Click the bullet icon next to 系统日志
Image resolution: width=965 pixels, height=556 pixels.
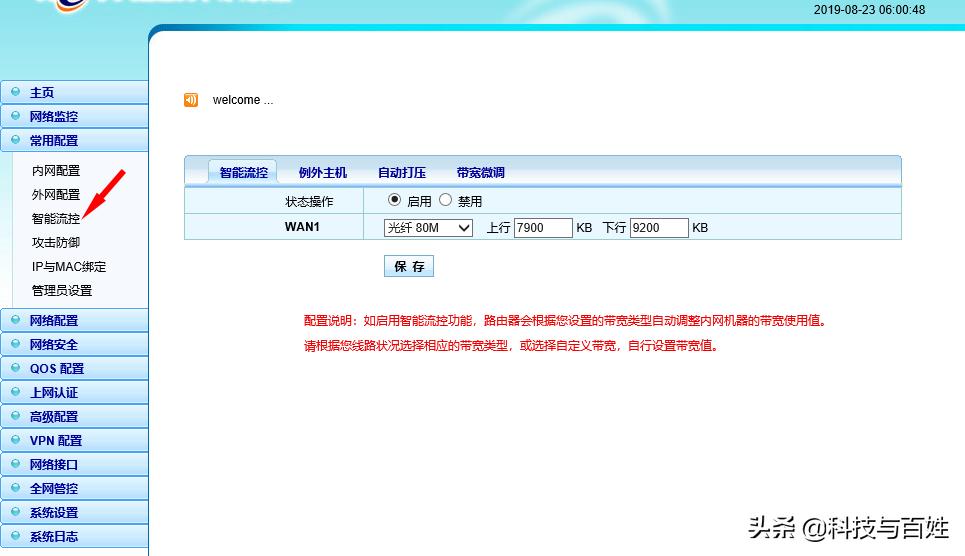15,536
